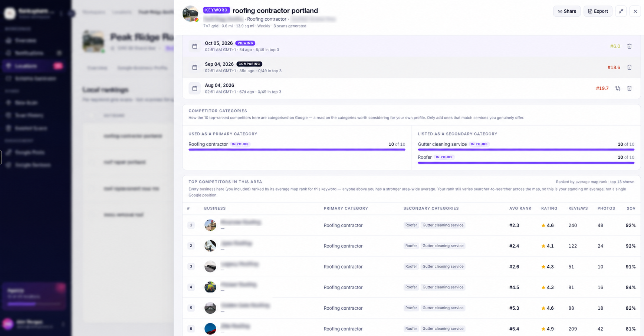Delete the Sep 04, 2026 scan
This screenshot has width=644, height=336.
coord(629,67)
